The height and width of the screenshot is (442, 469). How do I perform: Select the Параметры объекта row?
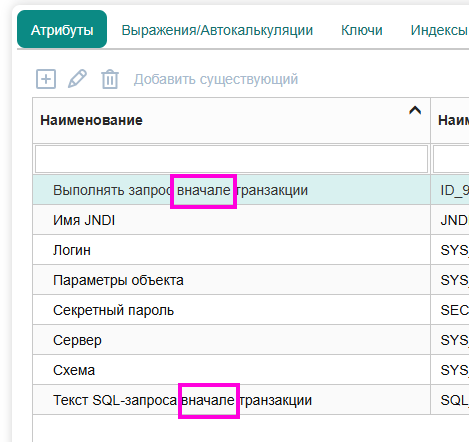tap(231, 280)
